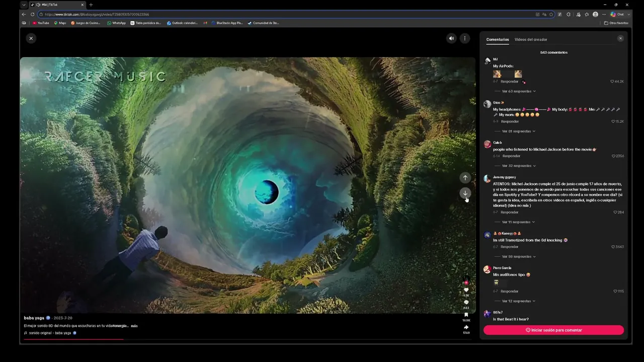Reply to the 'My headphones' comment
The width and height of the screenshot is (644, 362).
510,121
